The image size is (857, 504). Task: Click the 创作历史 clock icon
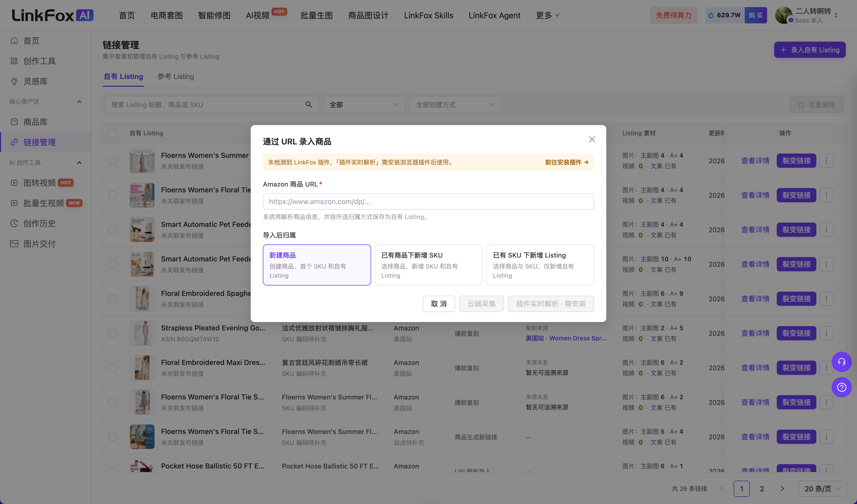(x=14, y=223)
